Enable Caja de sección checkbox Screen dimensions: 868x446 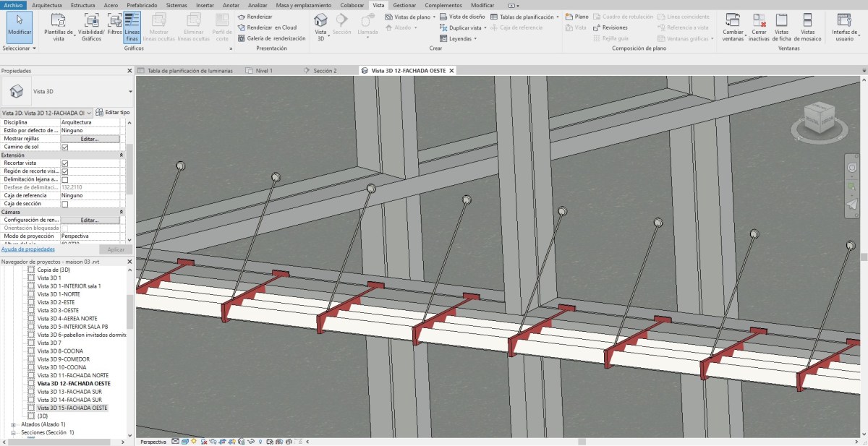pos(64,204)
